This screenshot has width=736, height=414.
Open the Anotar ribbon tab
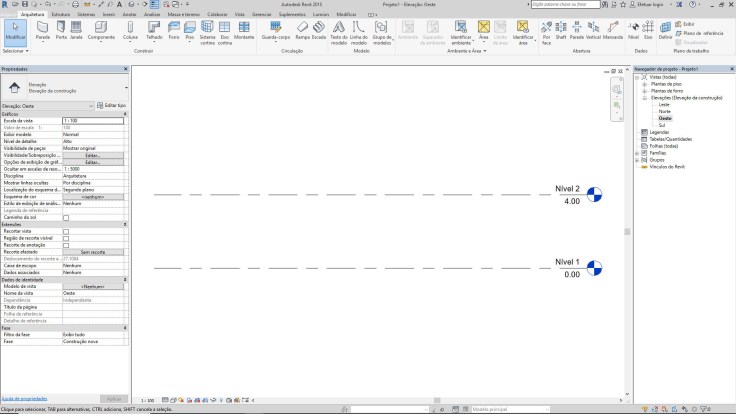tap(130, 16)
